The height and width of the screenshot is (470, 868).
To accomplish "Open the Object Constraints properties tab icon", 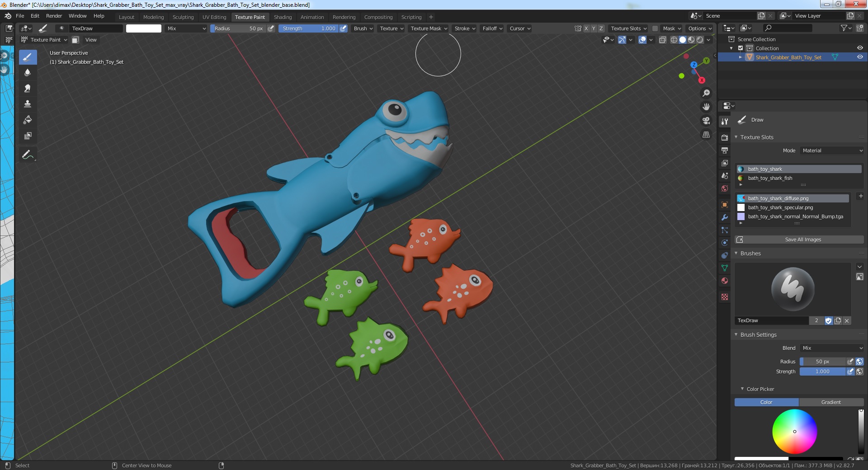I will click(x=725, y=255).
